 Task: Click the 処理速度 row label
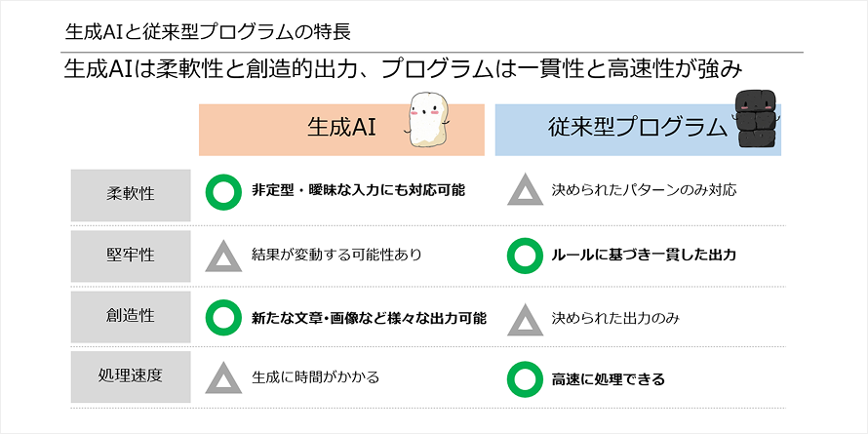[130, 375]
